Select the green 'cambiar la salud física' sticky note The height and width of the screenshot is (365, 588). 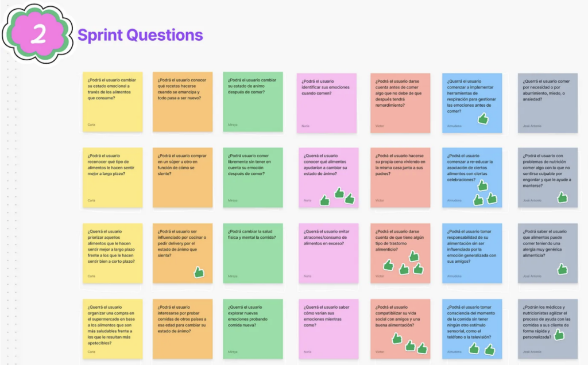[253, 253]
